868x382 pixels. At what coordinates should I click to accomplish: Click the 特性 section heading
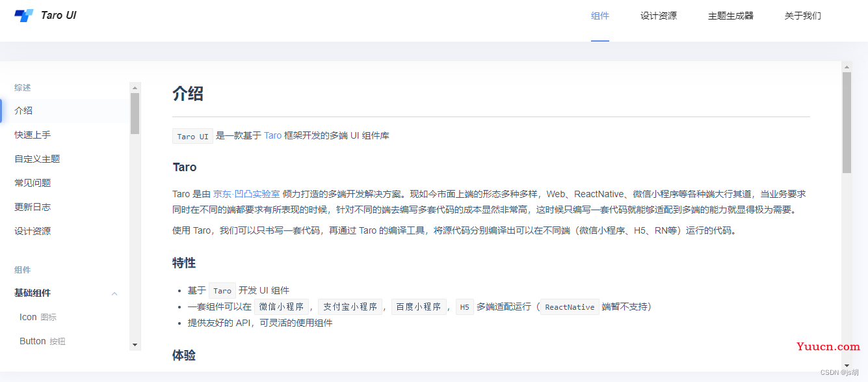184,263
